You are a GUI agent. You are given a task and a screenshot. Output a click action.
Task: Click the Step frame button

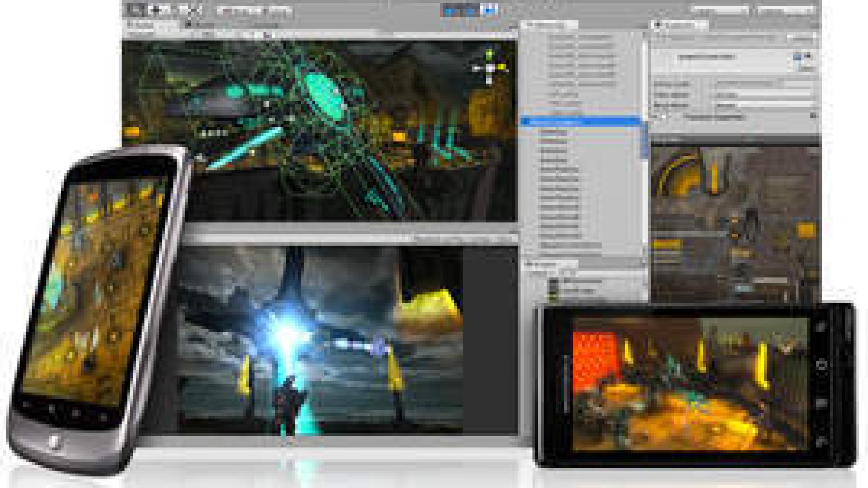point(489,10)
